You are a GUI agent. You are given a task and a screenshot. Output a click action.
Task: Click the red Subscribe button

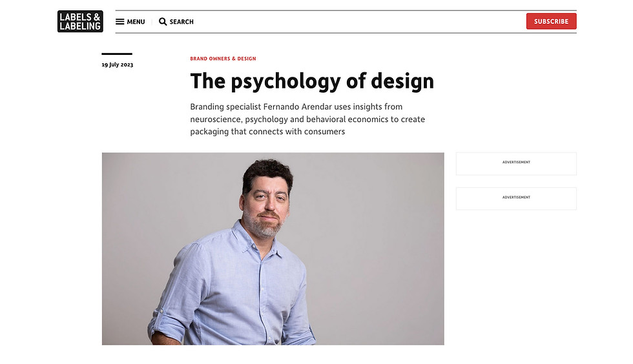pyautogui.click(x=551, y=21)
